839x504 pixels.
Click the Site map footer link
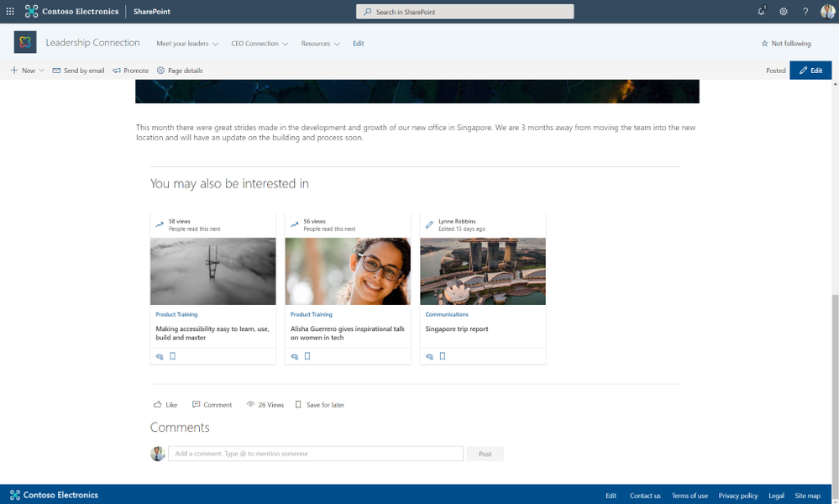click(x=807, y=496)
